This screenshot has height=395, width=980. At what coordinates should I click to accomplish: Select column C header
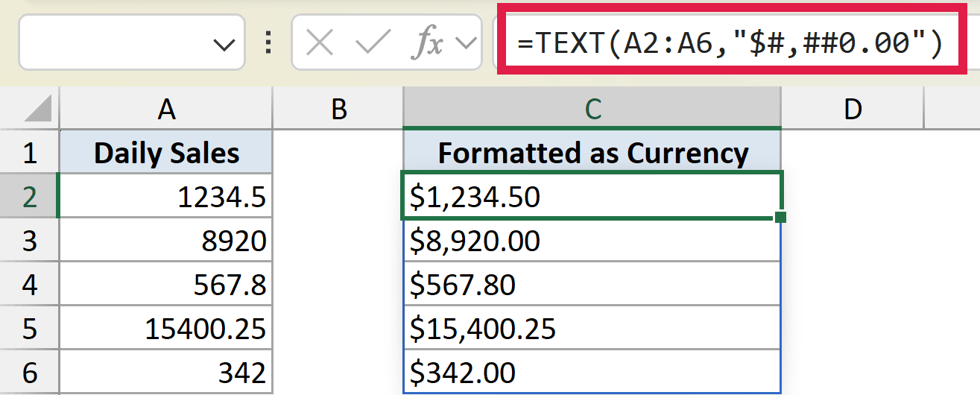592,110
